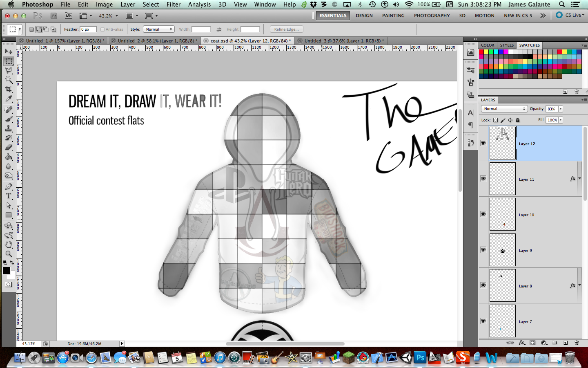The image size is (588, 368).
Task: Select the Hand tool
Action: click(9, 245)
